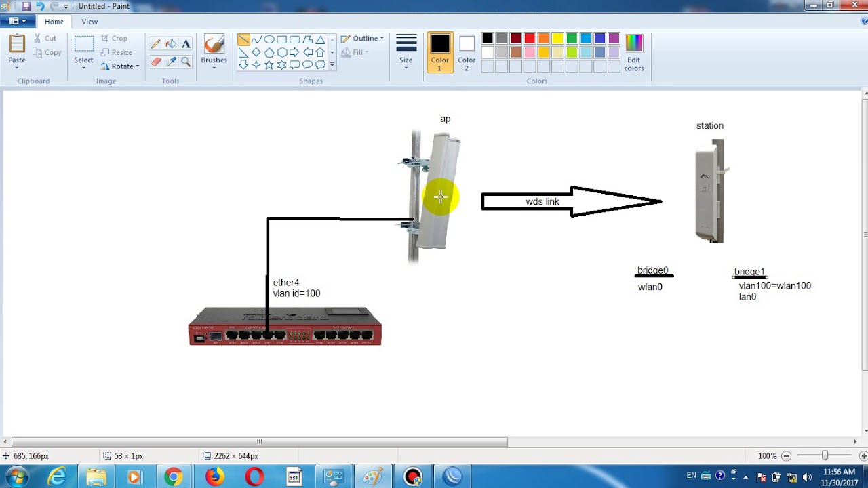Choose the Right arrow shape
868x488 pixels.
point(295,52)
